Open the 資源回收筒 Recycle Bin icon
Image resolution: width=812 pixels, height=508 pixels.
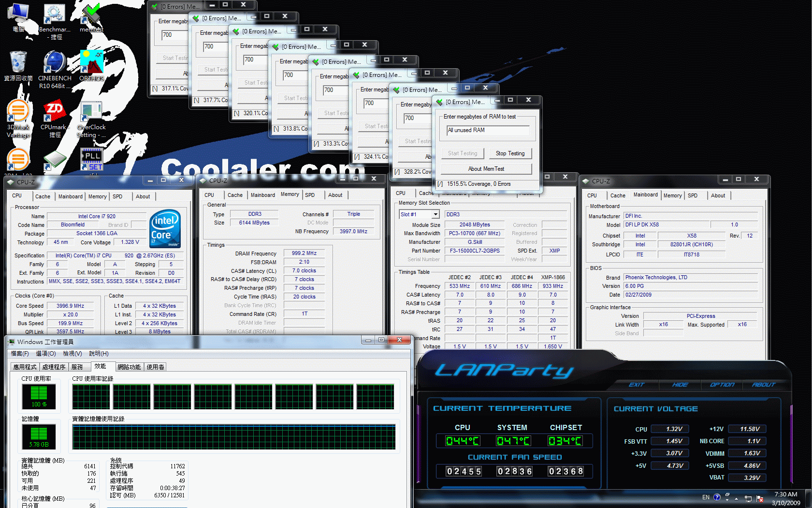[18, 65]
